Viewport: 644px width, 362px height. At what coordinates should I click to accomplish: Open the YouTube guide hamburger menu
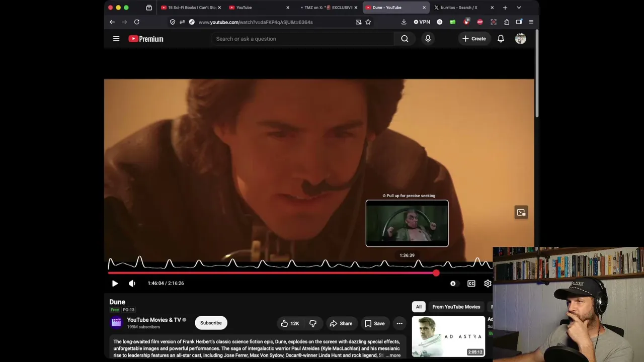click(x=116, y=39)
